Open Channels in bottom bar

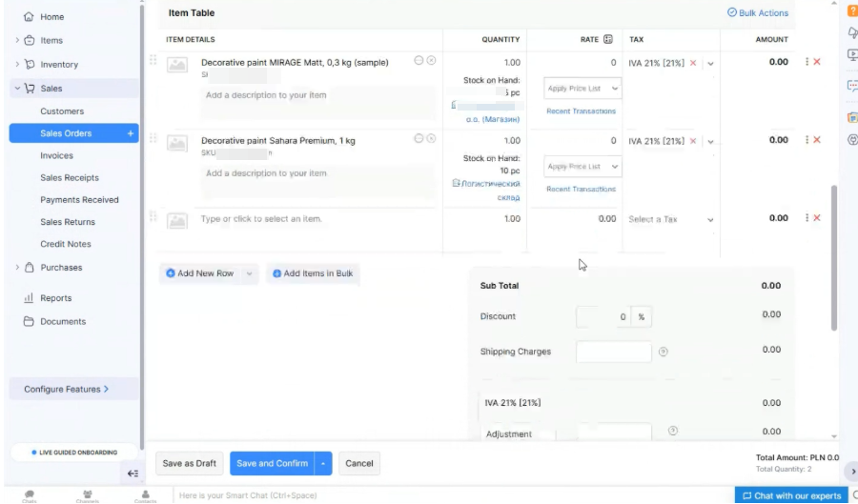pos(88,494)
